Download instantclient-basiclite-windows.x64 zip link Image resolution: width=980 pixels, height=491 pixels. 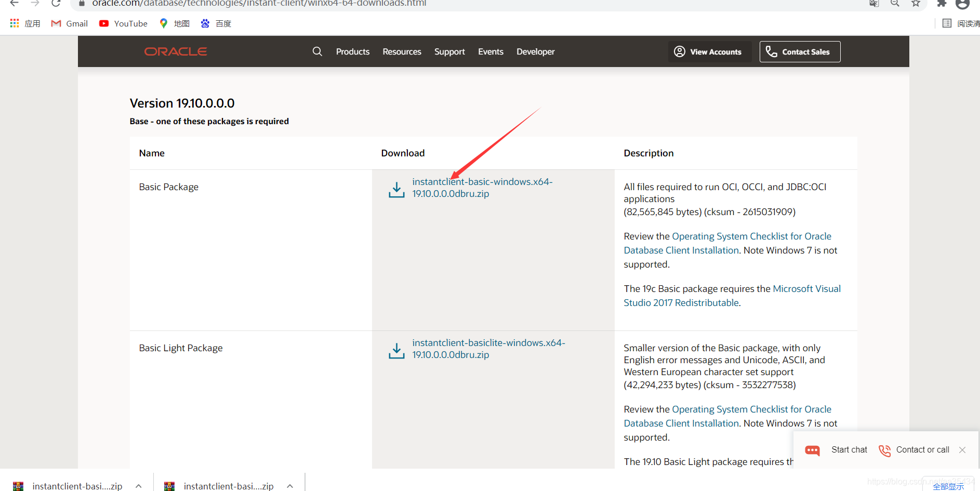pyautogui.click(x=488, y=349)
